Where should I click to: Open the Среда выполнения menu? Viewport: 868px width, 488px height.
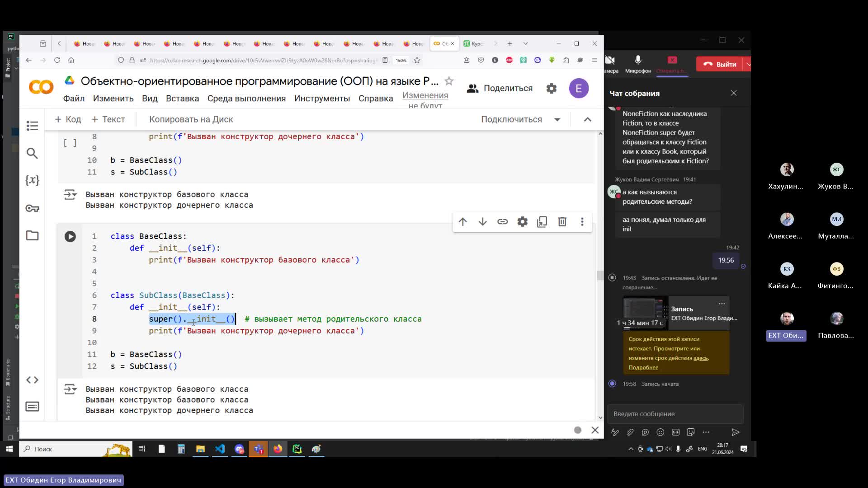(246, 99)
